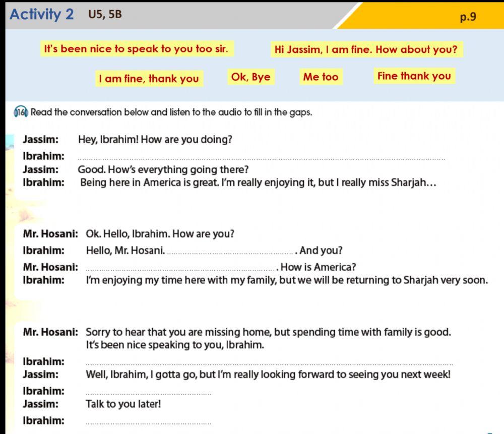
Task: Click the "U5, 5B" unit label
Action: (x=105, y=15)
